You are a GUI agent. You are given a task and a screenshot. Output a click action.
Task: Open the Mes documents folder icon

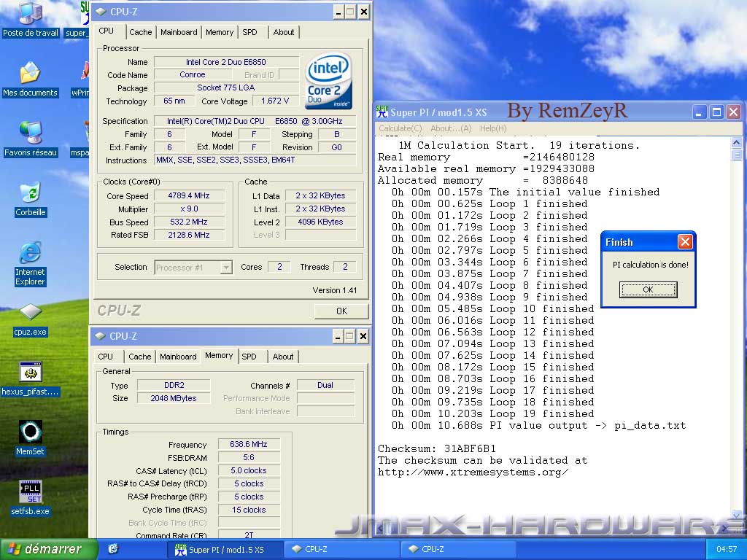tap(30, 79)
